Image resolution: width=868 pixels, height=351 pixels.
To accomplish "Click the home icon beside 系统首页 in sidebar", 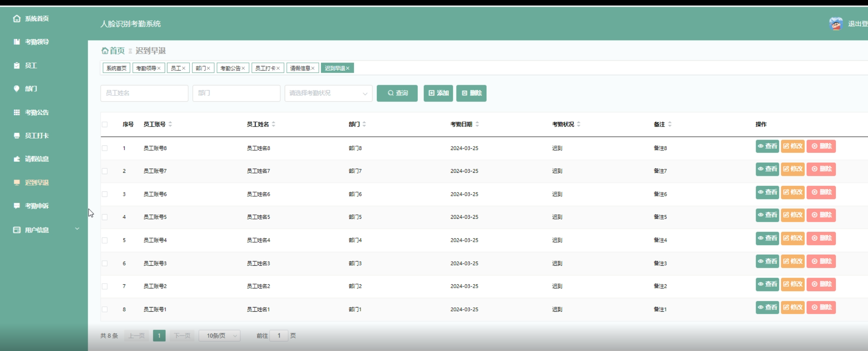I will [x=17, y=19].
